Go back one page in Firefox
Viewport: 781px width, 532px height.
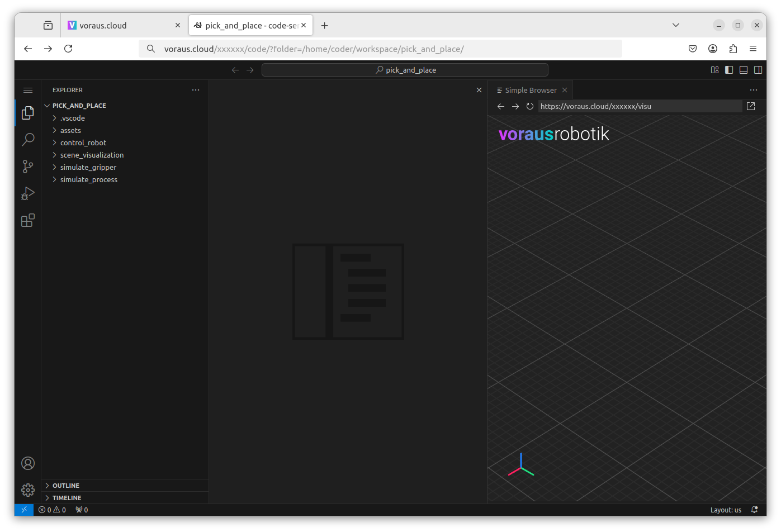pyautogui.click(x=28, y=49)
